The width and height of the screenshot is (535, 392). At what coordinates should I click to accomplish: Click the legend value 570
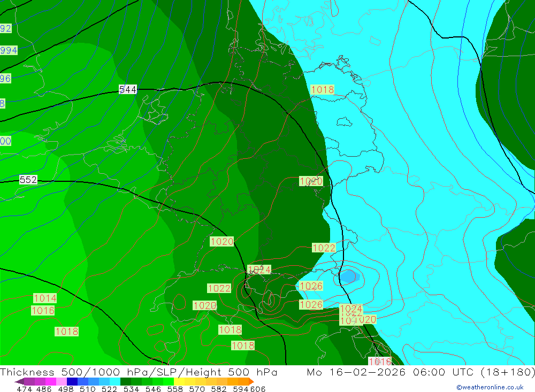tap(196, 389)
